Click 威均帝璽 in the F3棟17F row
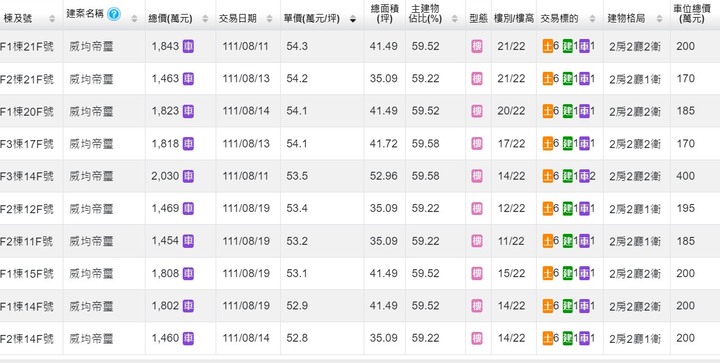The height and width of the screenshot is (363, 720). coord(91,144)
